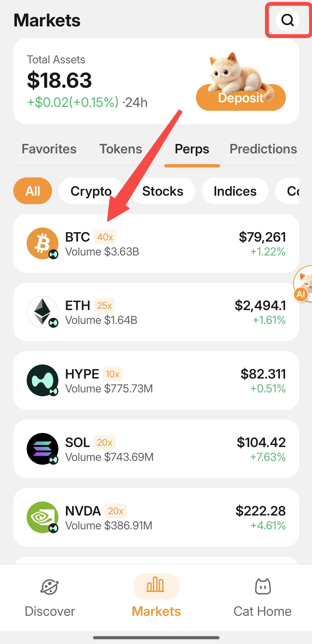This screenshot has width=312, height=644.
Task: Select the All filter chip
Action: point(33,191)
